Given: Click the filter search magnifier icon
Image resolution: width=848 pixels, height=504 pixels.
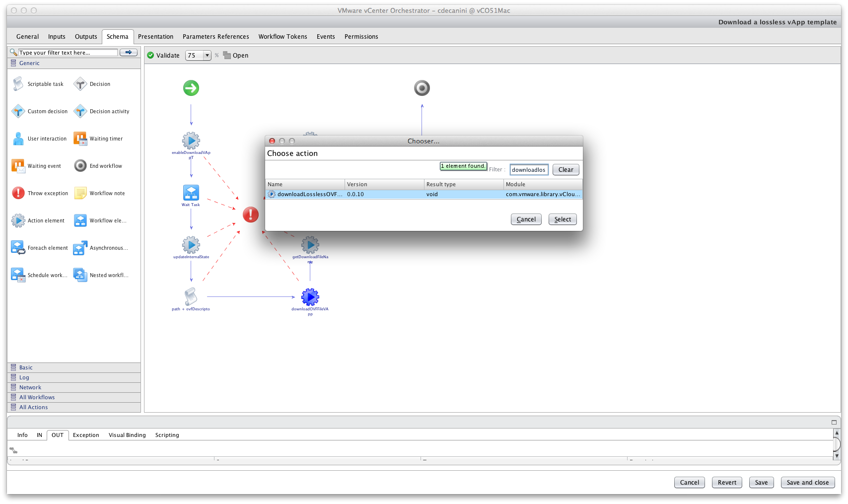Looking at the screenshot, I should tap(13, 52).
